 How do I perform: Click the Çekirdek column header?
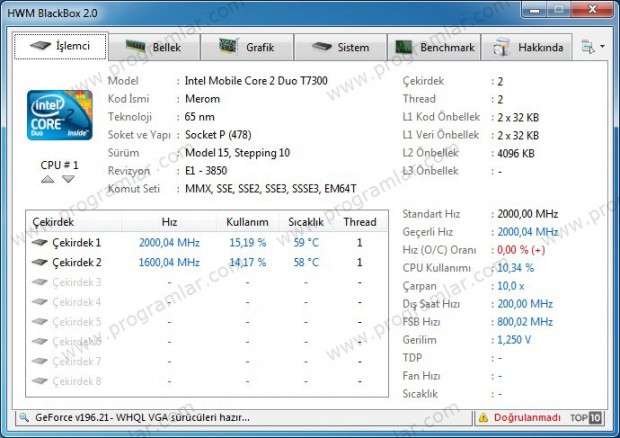(74, 222)
